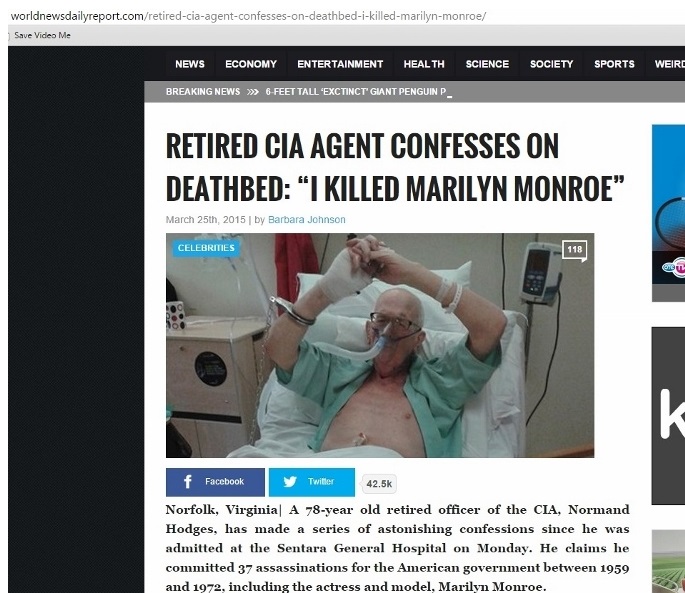Screen dimensions: 685x593
Task: Go to the HEALTH section
Action: [424, 64]
